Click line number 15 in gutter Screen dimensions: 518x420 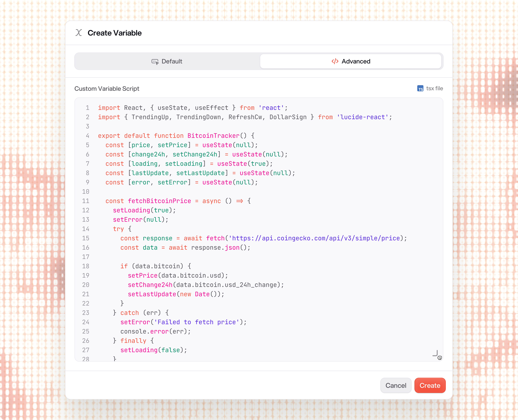86,238
